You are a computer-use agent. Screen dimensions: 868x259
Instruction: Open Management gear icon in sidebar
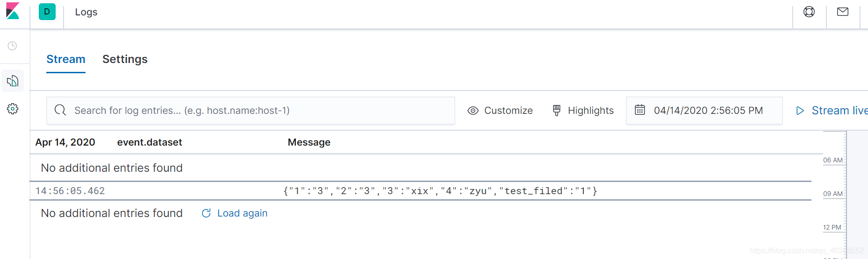13,109
